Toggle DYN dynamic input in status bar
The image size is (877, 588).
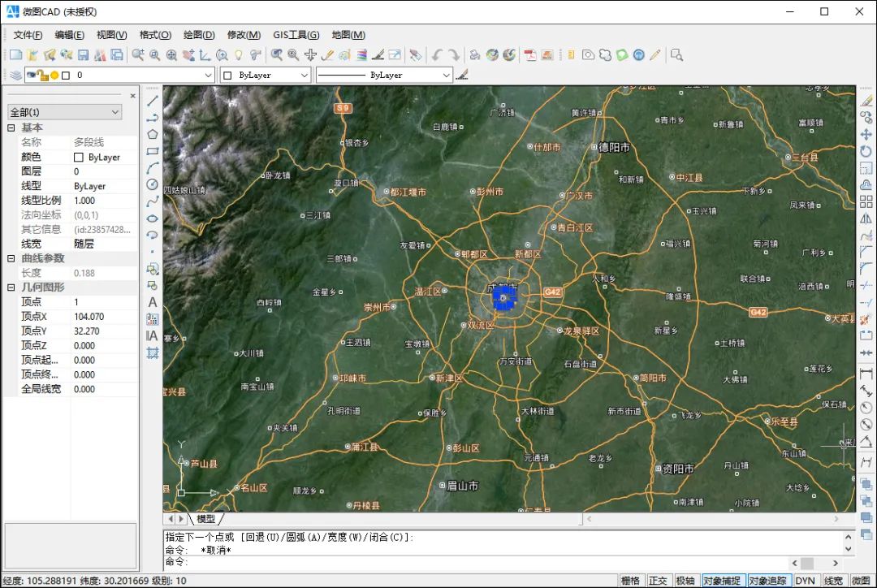[805, 581]
